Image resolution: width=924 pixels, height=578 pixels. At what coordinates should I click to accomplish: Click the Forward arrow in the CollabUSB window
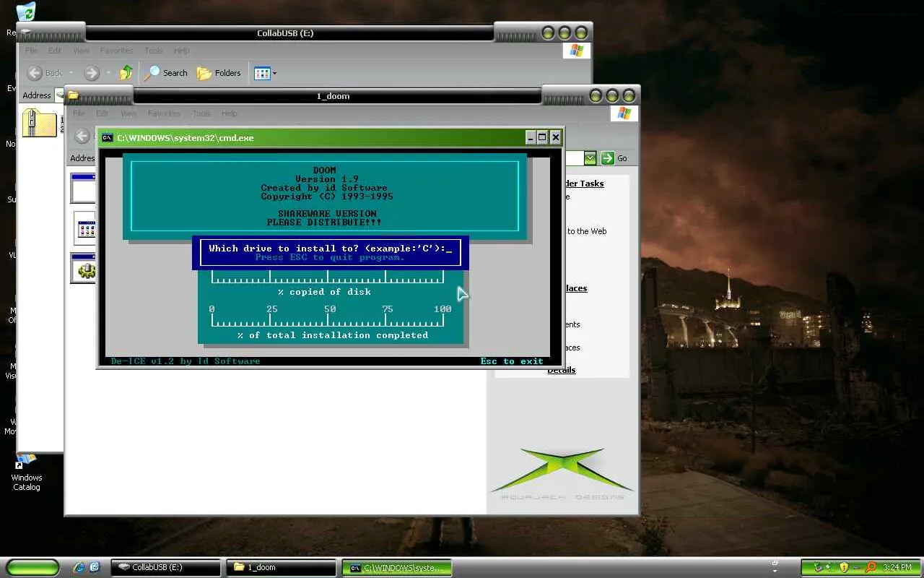click(x=92, y=73)
